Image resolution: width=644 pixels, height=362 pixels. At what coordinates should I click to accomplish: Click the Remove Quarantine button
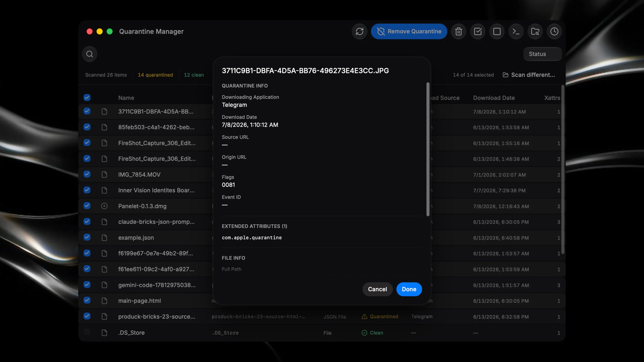[x=409, y=32]
